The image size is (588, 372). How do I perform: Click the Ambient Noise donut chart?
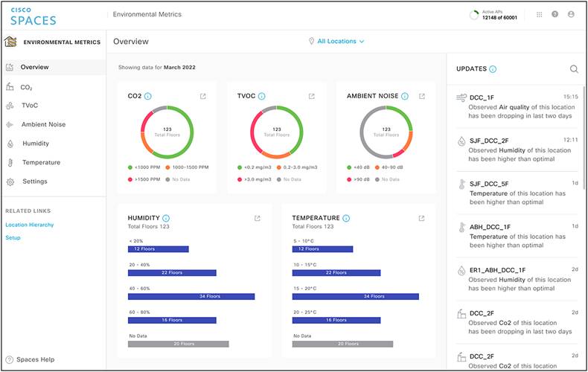pos(386,132)
